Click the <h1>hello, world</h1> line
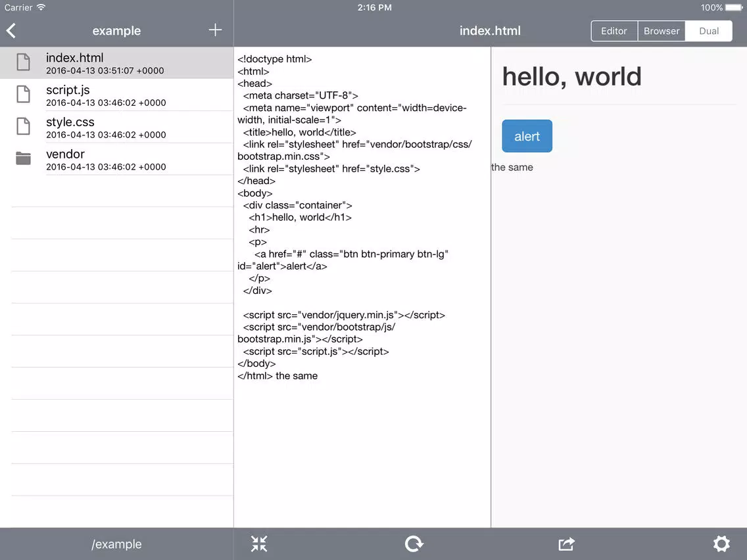 300,218
